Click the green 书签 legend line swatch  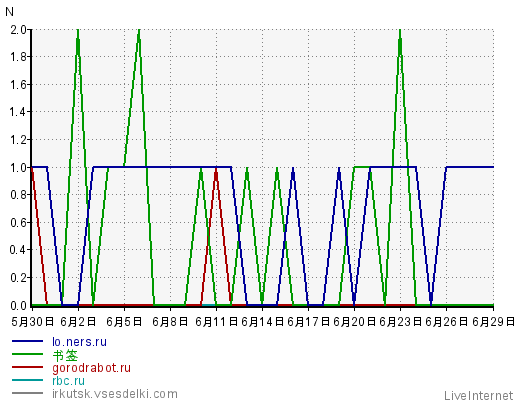click(x=27, y=354)
